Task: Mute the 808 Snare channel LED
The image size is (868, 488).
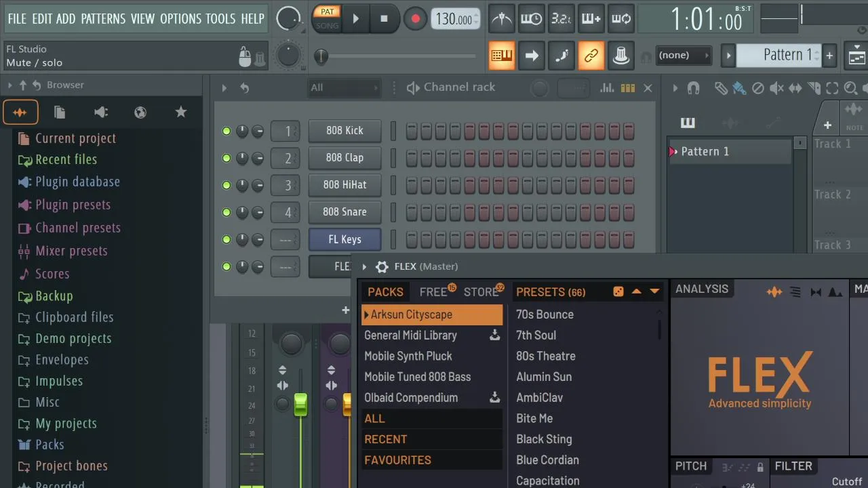Action: click(226, 212)
